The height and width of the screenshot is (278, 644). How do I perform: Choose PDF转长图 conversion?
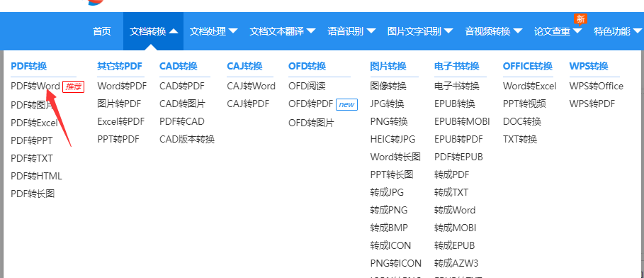click(33, 194)
